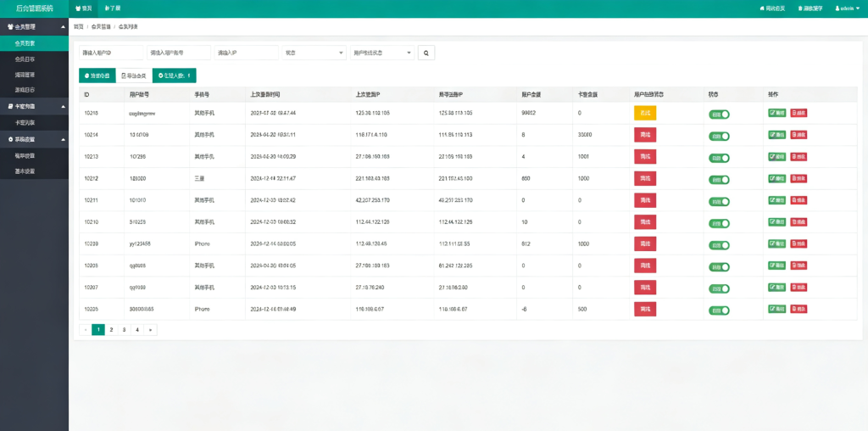Click the edit icon in row 10212
The height and width of the screenshot is (431, 868).
[x=776, y=178]
